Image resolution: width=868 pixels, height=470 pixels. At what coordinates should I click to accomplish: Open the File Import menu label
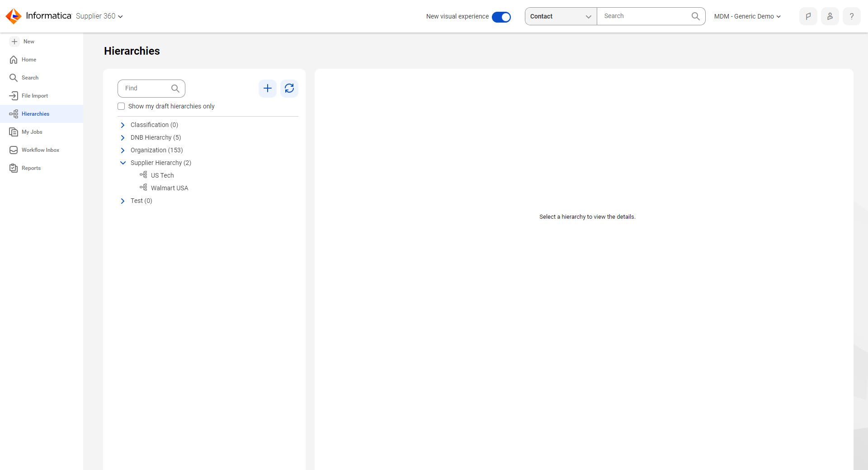[35, 96]
